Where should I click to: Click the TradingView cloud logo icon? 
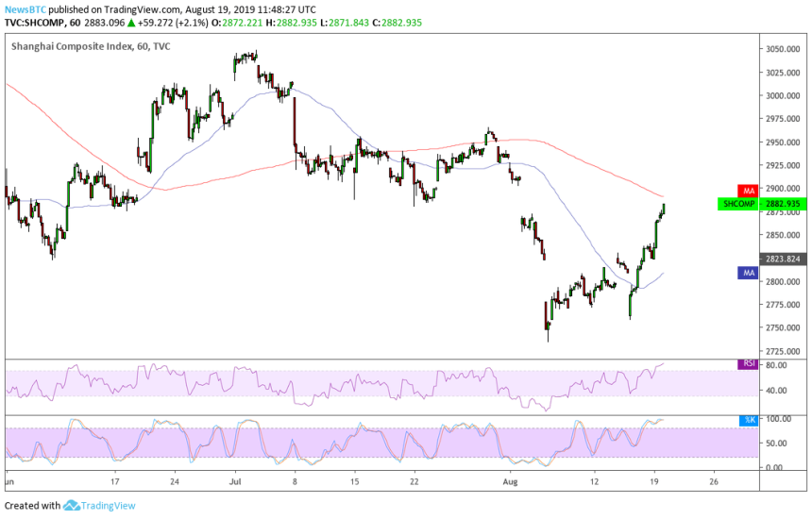click(x=71, y=506)
